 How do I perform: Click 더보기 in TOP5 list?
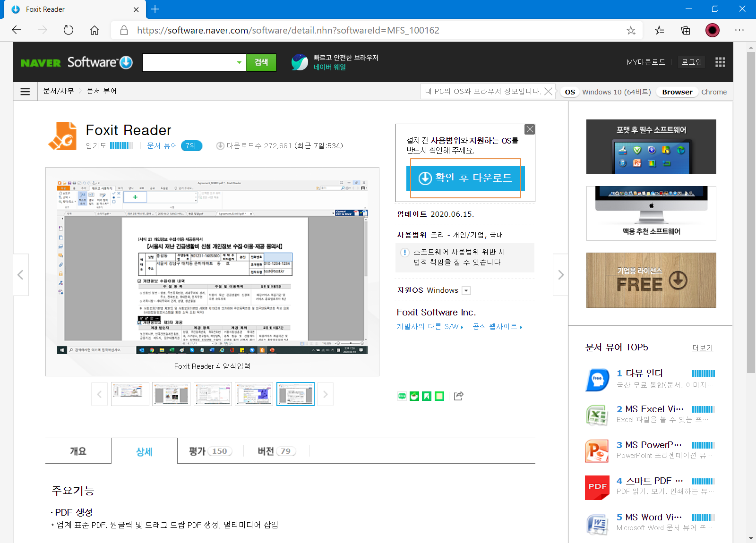pyautogui.click(x=703, y=348)
